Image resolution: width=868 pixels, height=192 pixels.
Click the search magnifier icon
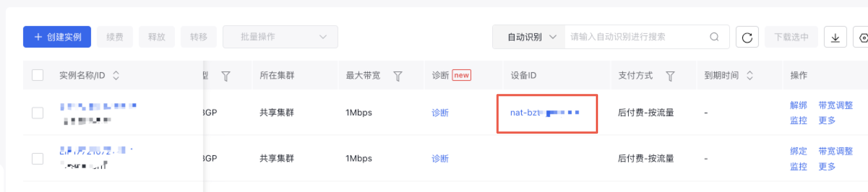(x=714, y=37)
